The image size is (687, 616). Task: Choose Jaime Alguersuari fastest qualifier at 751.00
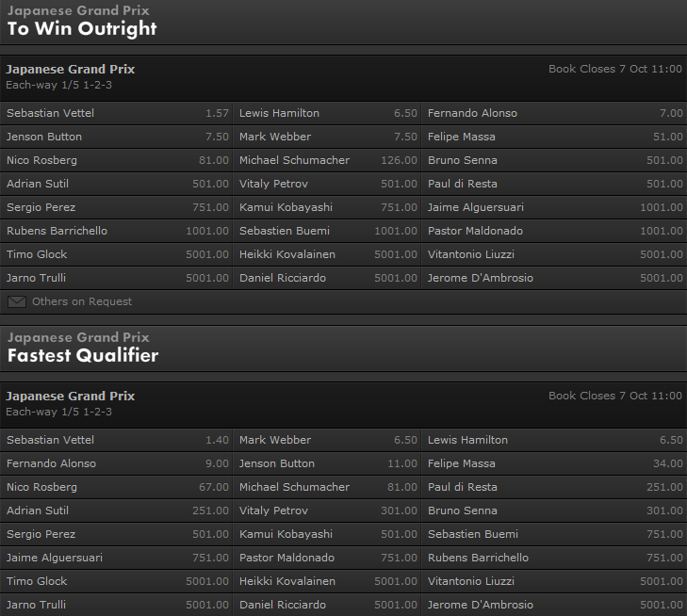pyautogui.click(x=116, y=559)
